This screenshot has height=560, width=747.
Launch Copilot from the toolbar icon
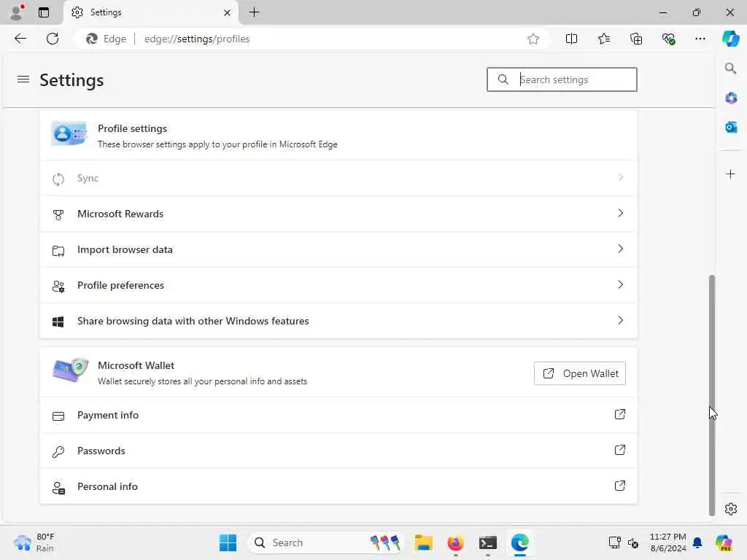730,39
